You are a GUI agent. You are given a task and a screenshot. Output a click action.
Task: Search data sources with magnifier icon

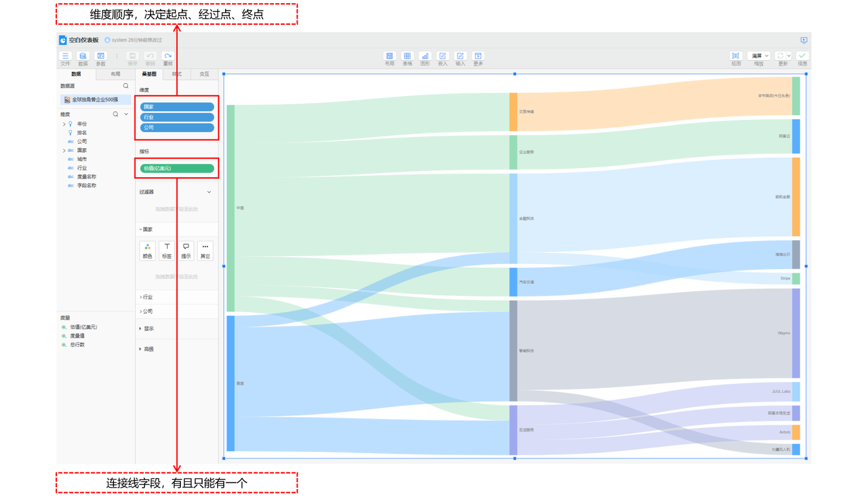click(x=126, y=86)
